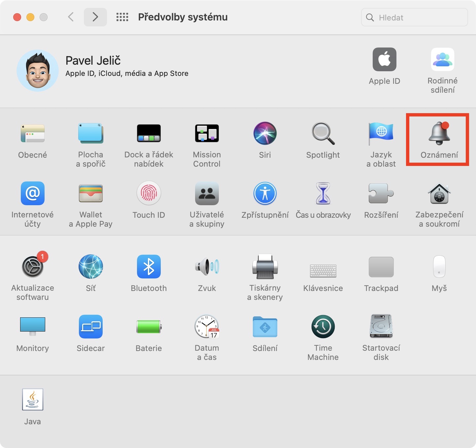The image size is (476, 448).
Task: Open Zpřístupnění accessibility settings
Action: (265, 193)
